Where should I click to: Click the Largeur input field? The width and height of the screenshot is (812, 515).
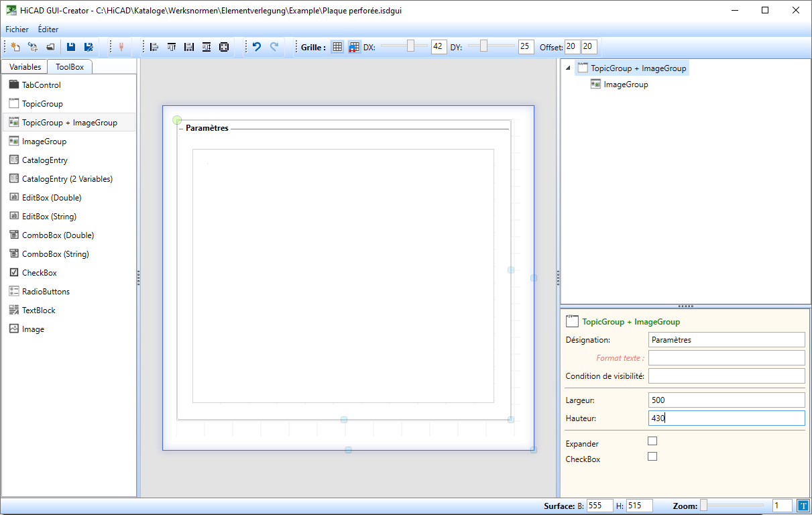point(726,400)
